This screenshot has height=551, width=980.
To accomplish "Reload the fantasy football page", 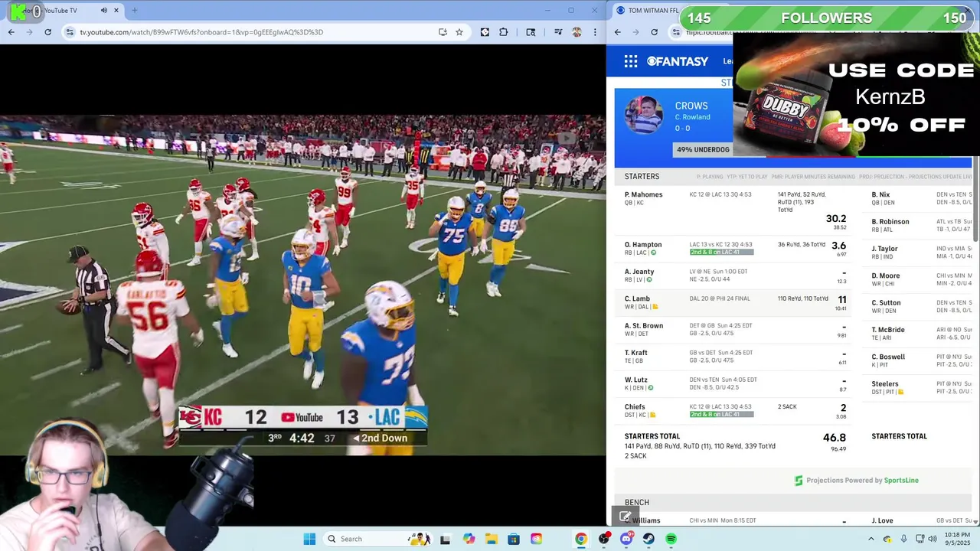I will click(654, 32).
